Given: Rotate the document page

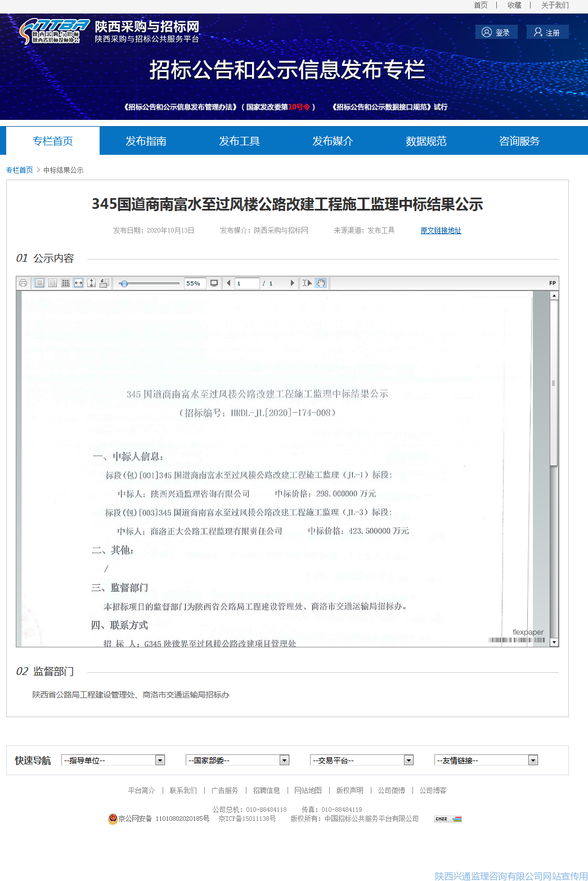Looking at the screenshot, I should point(104,283).
